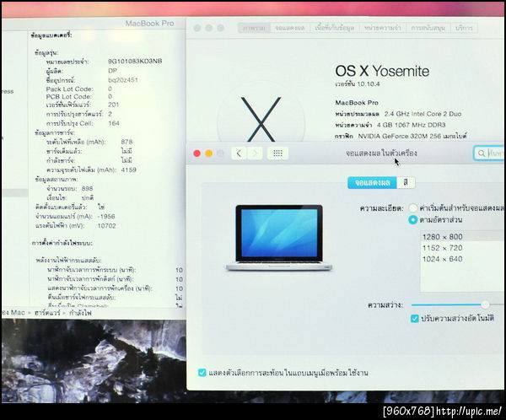Viewport: 506px width, 420px height.
Task: Close the Displays preferences window
Action: point(196,153)
